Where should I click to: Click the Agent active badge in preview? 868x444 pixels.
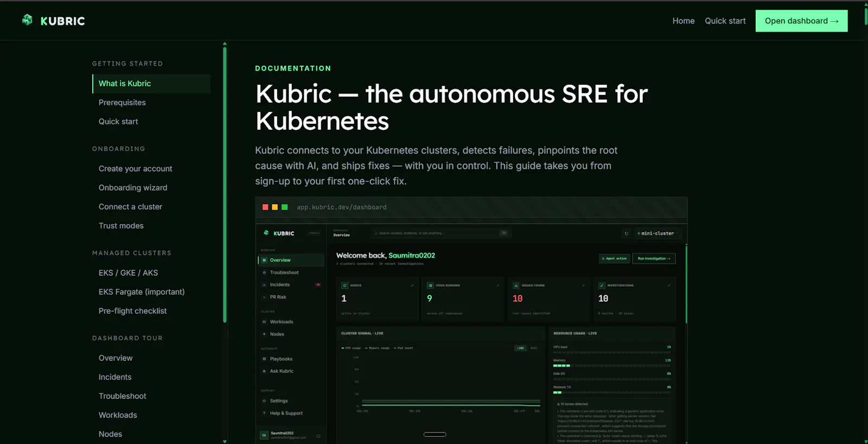pyautogui.click(x=614, y=258)
